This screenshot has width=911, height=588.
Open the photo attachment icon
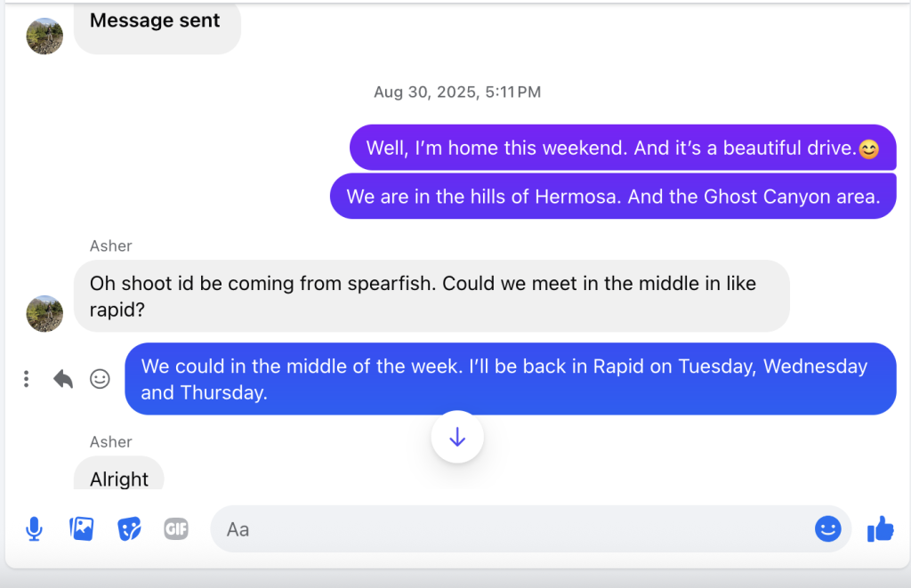coord(82,529)
